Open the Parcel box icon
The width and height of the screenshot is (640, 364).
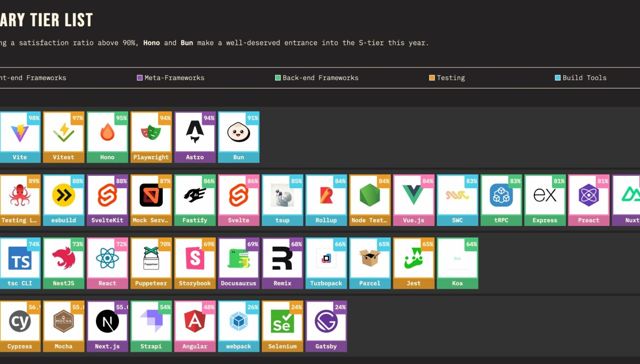coord(370,258)
